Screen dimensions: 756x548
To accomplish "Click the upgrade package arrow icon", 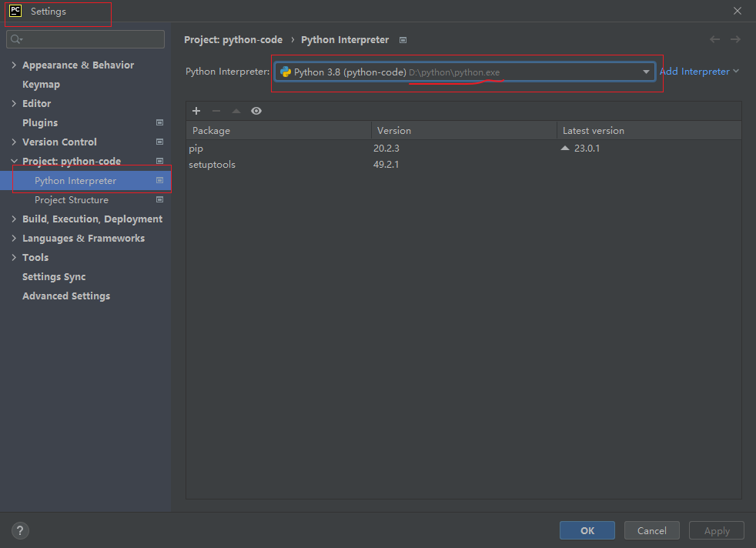I will point(236,111).
